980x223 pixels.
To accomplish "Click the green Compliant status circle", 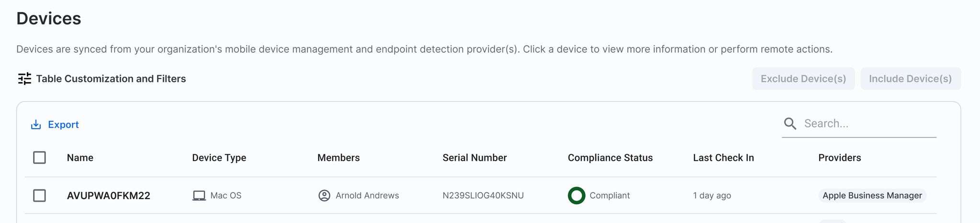I will [x=577, y=196].
